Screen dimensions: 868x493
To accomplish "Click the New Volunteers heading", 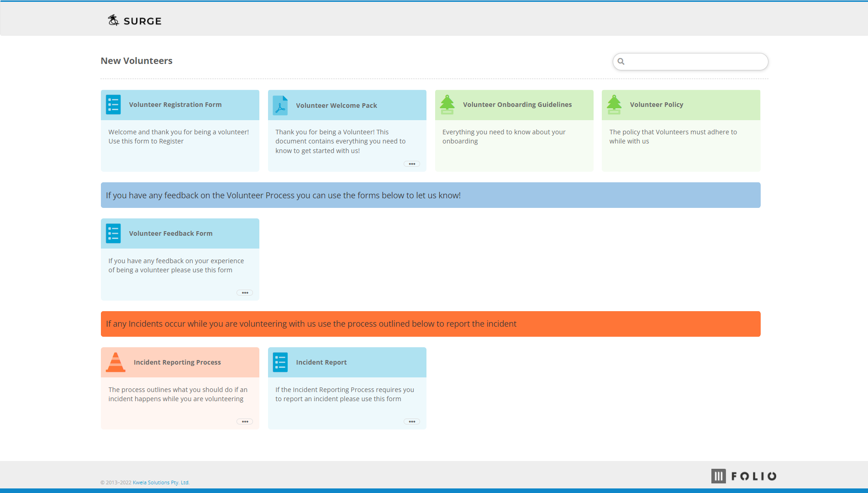I will coord(136,60).
